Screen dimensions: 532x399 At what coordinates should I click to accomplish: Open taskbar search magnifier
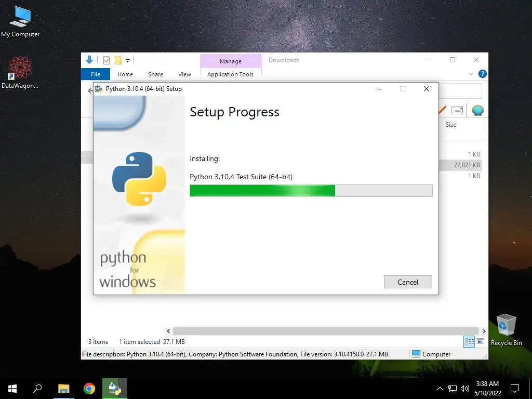pos(37,389)
